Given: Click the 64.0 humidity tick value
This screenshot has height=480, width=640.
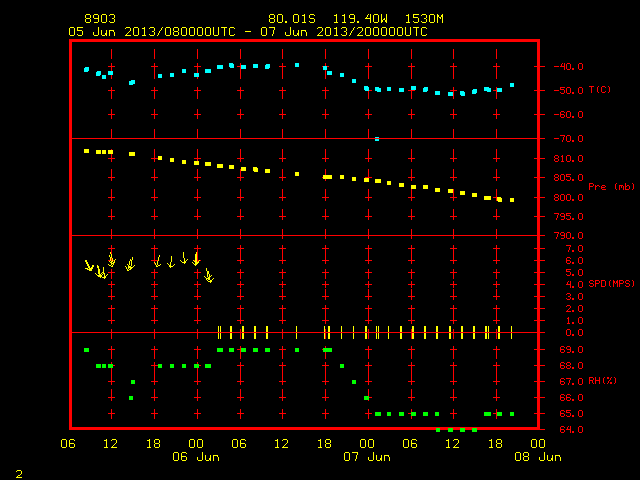Looking at the screenshot, I should tap(571, 429).
